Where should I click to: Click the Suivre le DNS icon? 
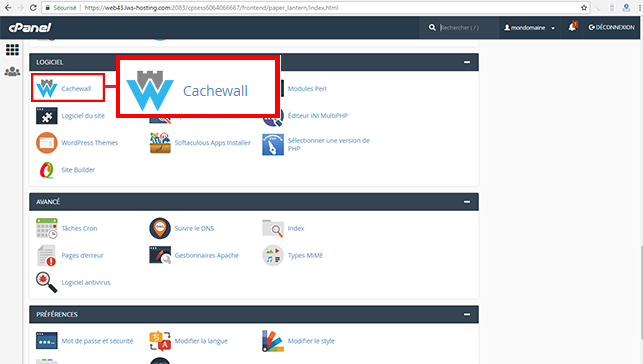[x=160, y=228]
